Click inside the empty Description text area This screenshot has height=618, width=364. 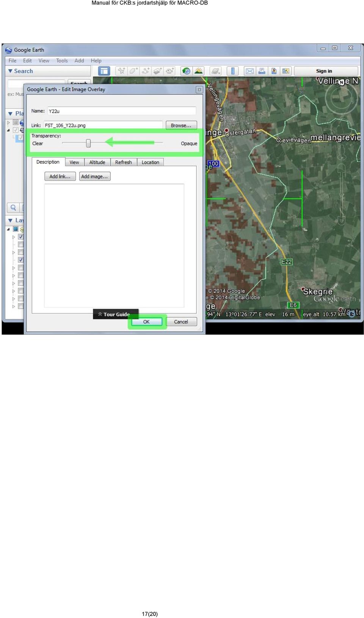(114, 245)
